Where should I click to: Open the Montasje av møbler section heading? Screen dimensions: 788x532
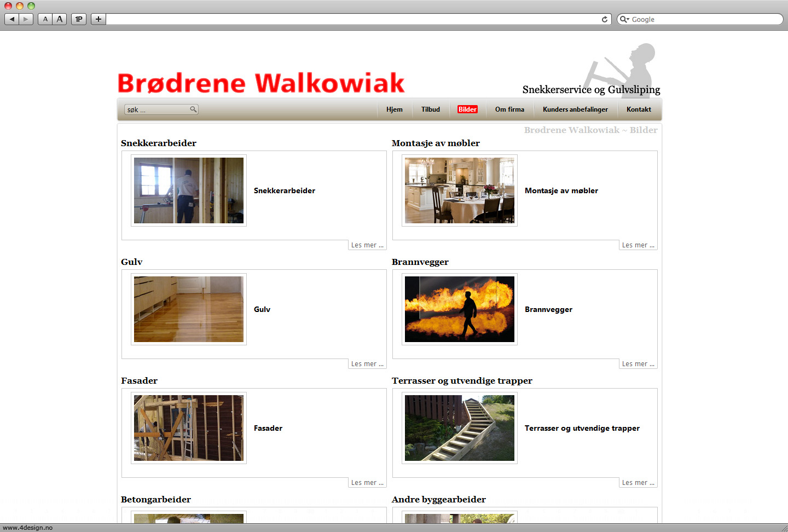[x=436, y=143]
